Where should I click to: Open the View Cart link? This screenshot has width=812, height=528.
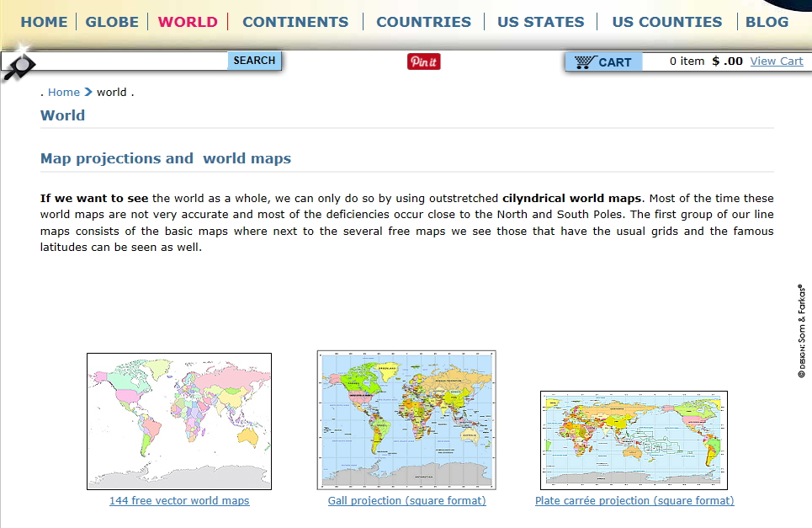point(776,61)
